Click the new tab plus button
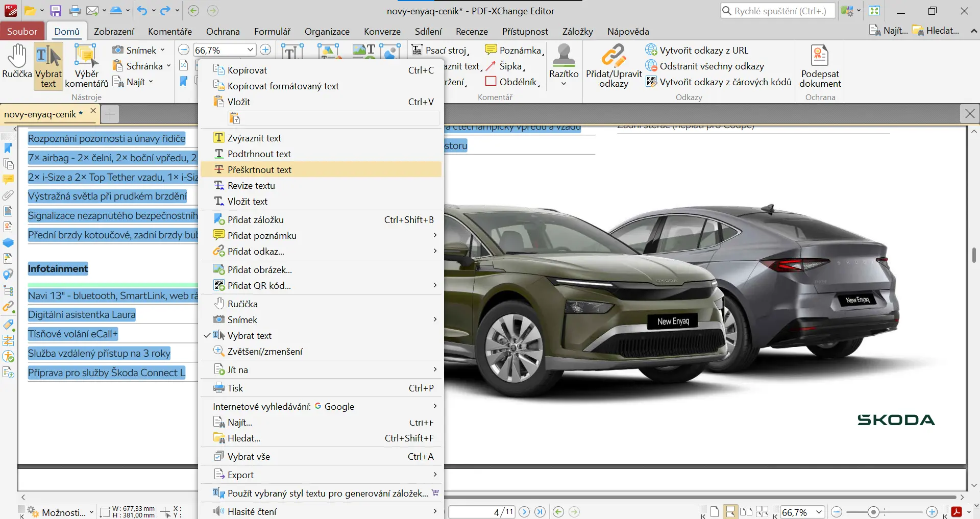Image resolution: width=980 pixels, height=519 pixels. pyautogui.click(x=110, y=114)
